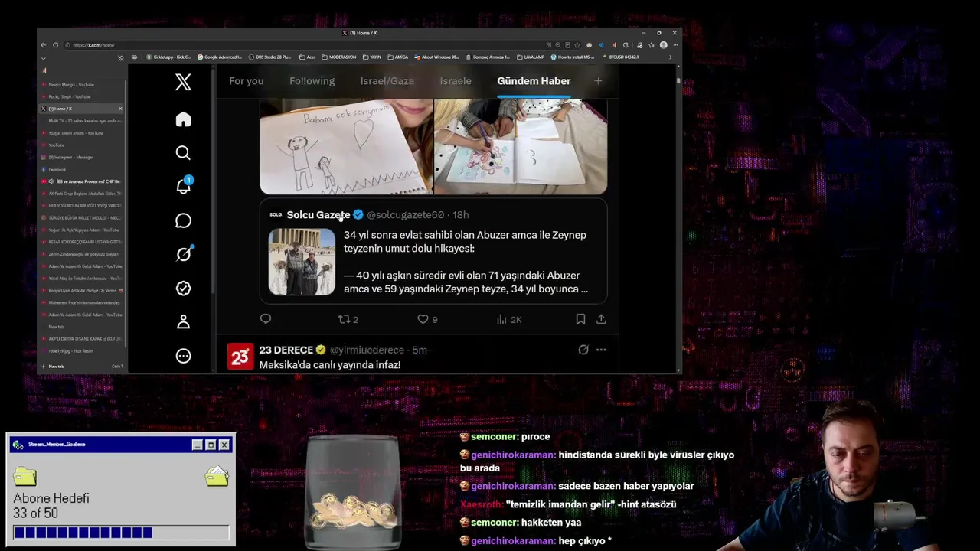
Task: Go to Home via house icon
Action: click(x=183, y=119)
